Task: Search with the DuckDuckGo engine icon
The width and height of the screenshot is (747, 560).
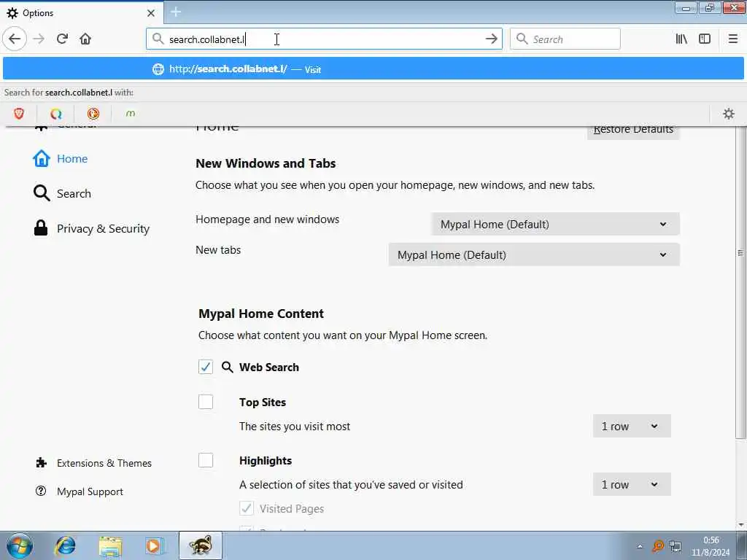Action: [93, 113]
